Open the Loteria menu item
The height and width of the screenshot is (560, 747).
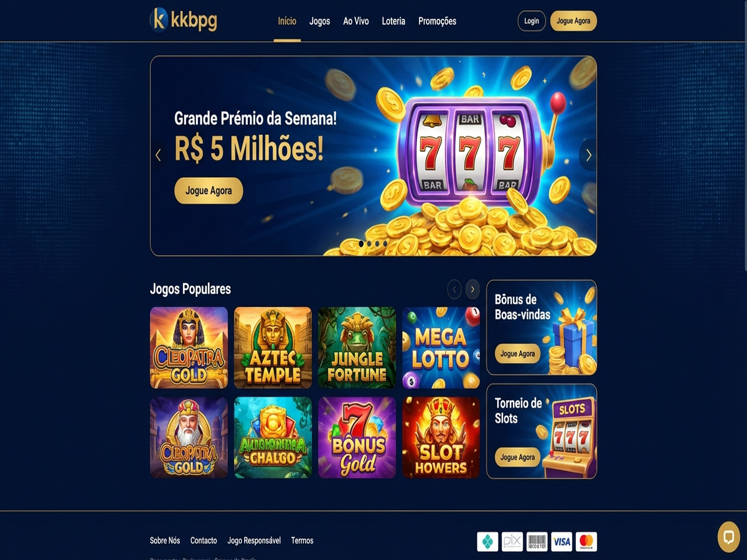pos(393,21)
